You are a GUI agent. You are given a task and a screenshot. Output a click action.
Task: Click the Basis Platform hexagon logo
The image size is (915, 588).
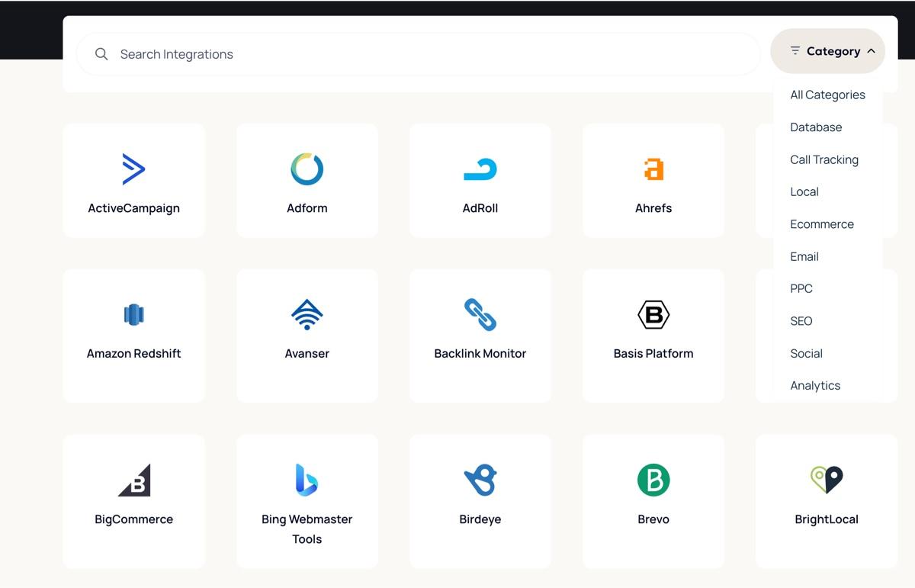653,314
